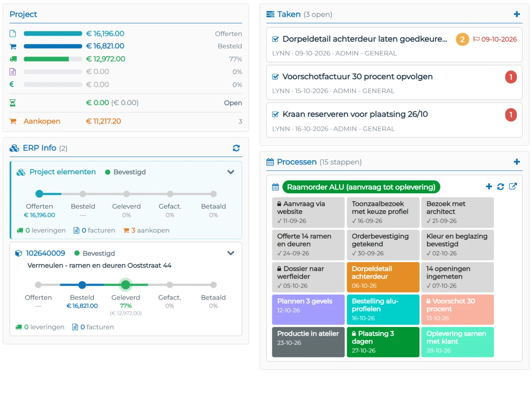Open 0 facturen under order 102640009

93,327
